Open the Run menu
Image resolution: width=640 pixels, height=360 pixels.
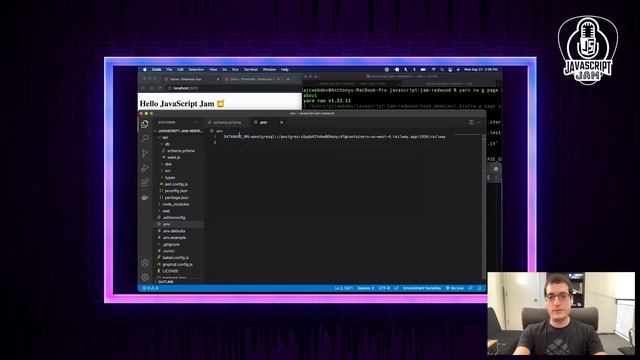(235, 70)
